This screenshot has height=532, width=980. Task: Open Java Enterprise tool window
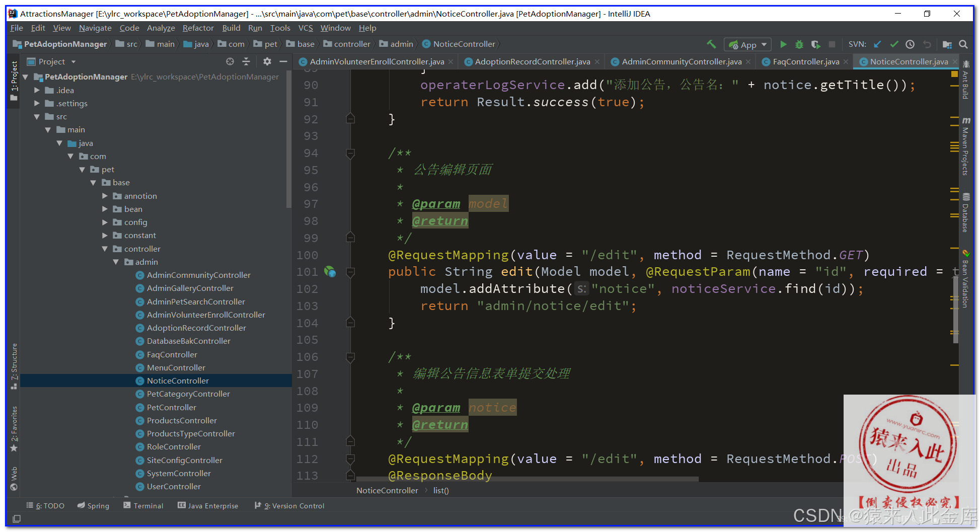[208, 506]
